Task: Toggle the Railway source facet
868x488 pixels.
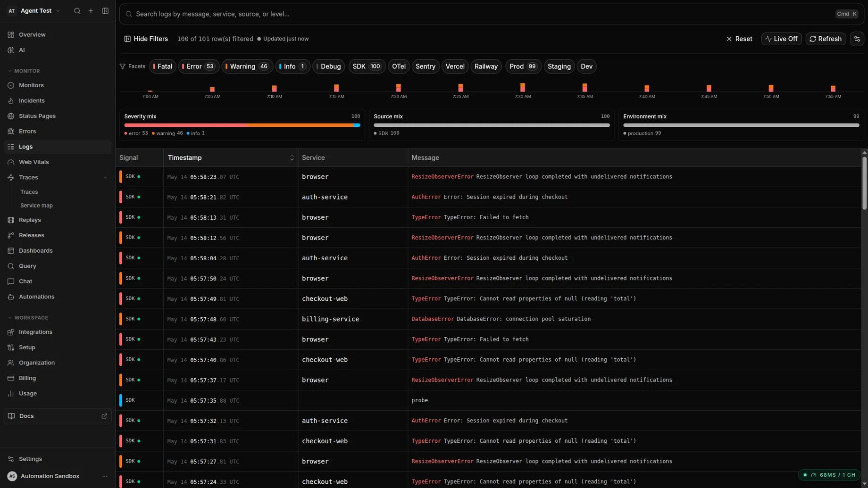Action: pyautogui.click(x=486, y=66)
